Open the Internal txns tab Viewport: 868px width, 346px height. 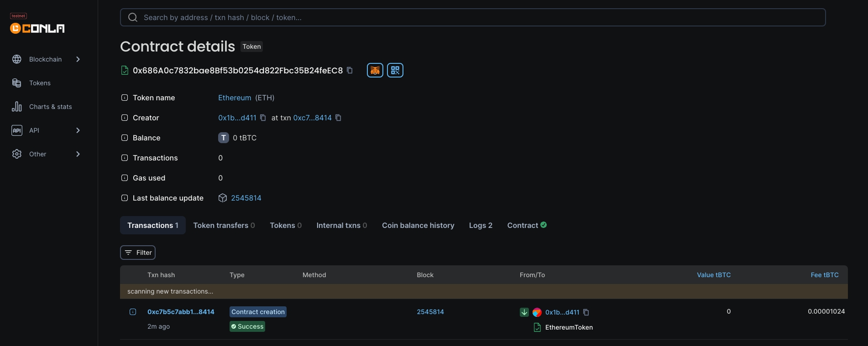pos(342,225)
